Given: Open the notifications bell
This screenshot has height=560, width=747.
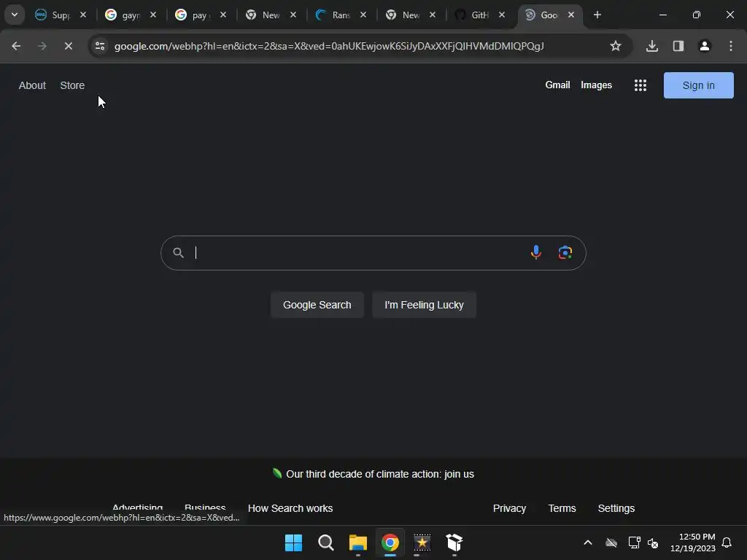Looking at the screenshot, I should 727,542.
